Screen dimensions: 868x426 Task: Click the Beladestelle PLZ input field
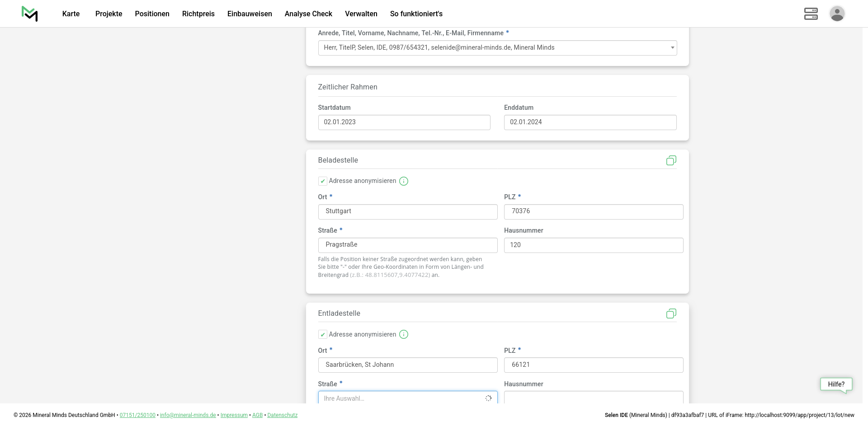pos(593,211)
